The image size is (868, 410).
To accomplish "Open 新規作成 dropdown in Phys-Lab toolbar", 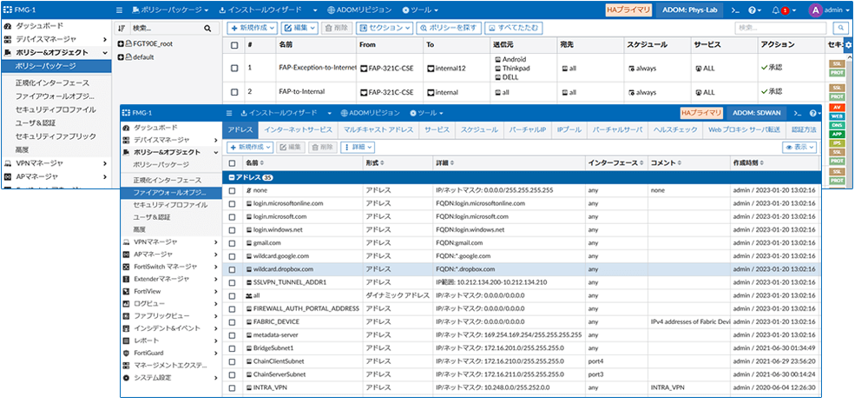I will 253,29.
